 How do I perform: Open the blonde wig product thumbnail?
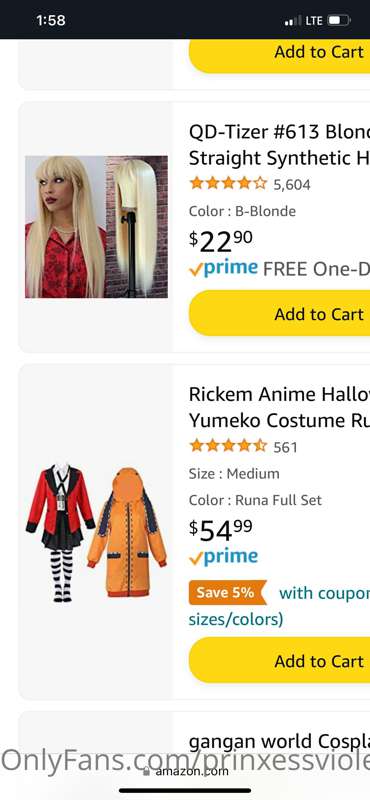point(96,227)
